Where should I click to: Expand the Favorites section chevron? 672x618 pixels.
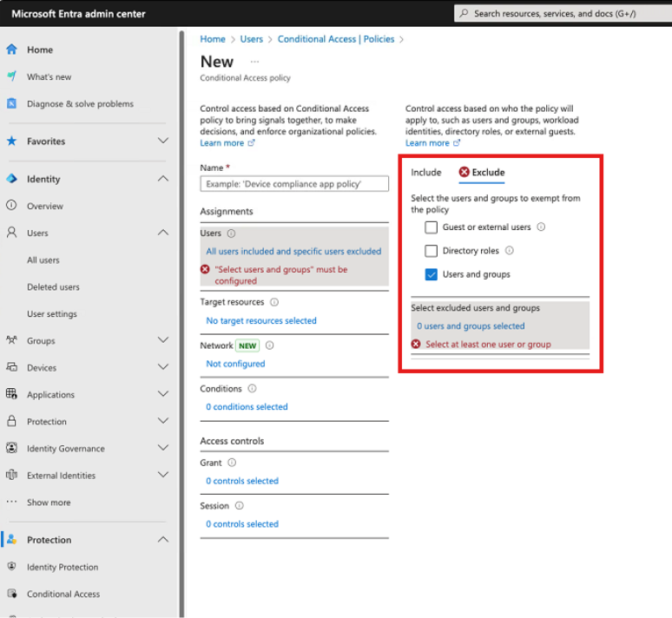pyautogui.click(x=162, y=141)
